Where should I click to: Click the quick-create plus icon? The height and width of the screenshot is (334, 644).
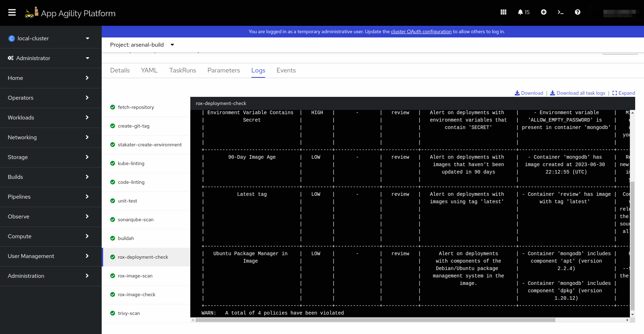[543, 12]
